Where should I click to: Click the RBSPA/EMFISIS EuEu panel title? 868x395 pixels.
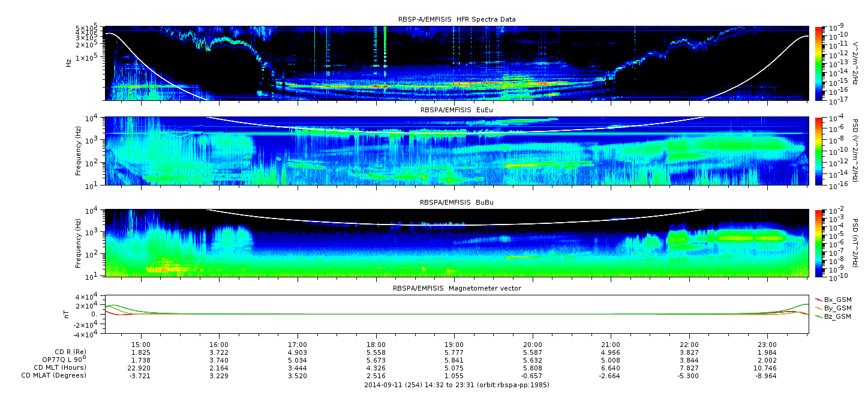456,110
